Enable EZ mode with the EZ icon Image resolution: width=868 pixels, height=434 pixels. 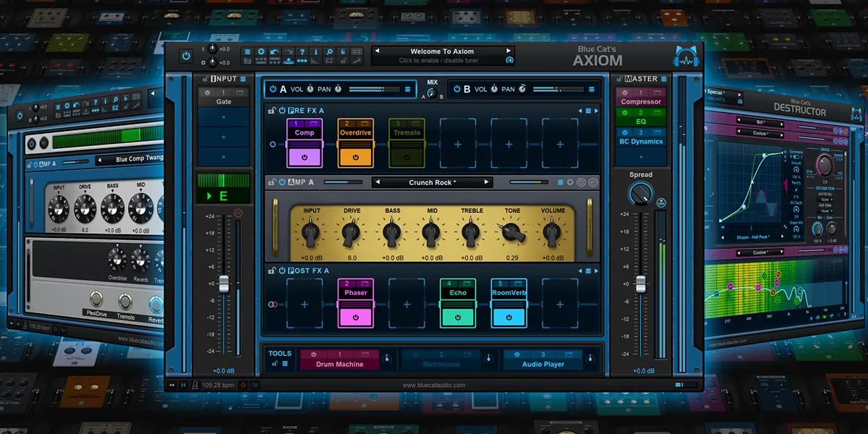pos(331,61)
